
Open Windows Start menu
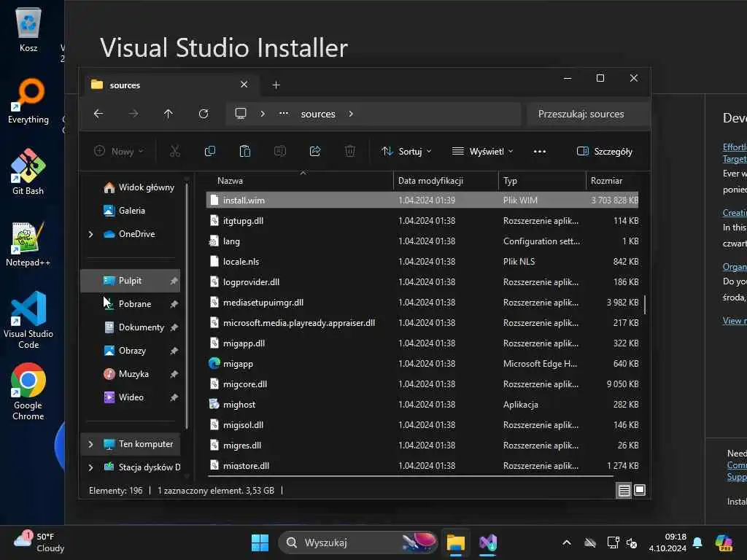pos(260,542)
